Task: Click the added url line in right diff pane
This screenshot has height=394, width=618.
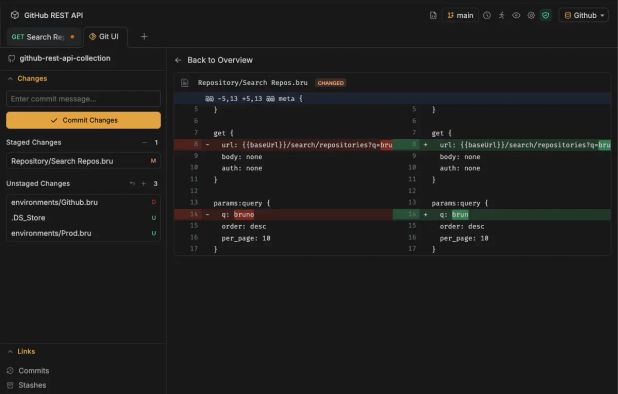Action: click(501, 145)
